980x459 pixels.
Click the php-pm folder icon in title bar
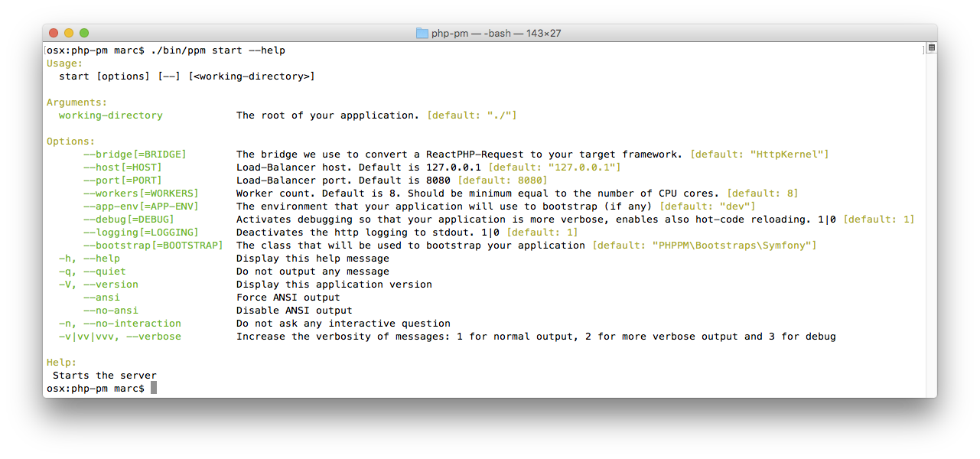click(x=422, y=33)
